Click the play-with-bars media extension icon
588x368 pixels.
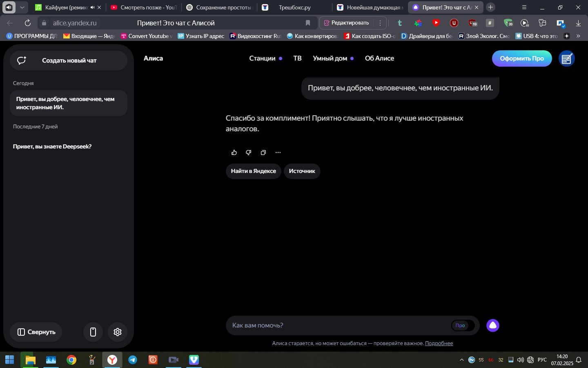[x=525, y=23]
